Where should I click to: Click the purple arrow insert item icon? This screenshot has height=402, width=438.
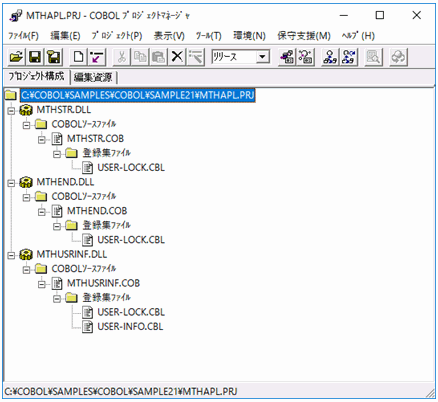click(x=97, y=57)
